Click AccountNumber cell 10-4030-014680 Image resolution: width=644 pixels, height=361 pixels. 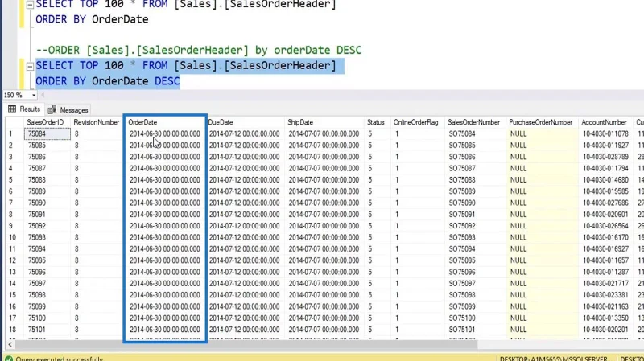606,179
